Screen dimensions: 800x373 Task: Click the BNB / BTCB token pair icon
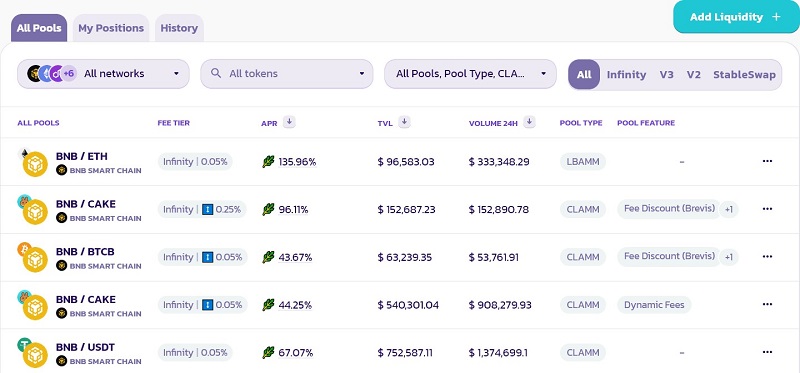[32, 257]
